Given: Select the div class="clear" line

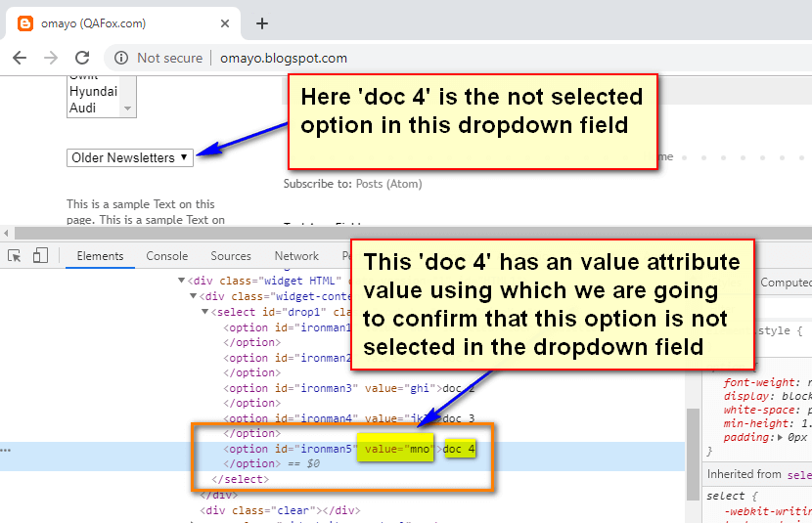Looking at the screenshot, I should 280,510.
